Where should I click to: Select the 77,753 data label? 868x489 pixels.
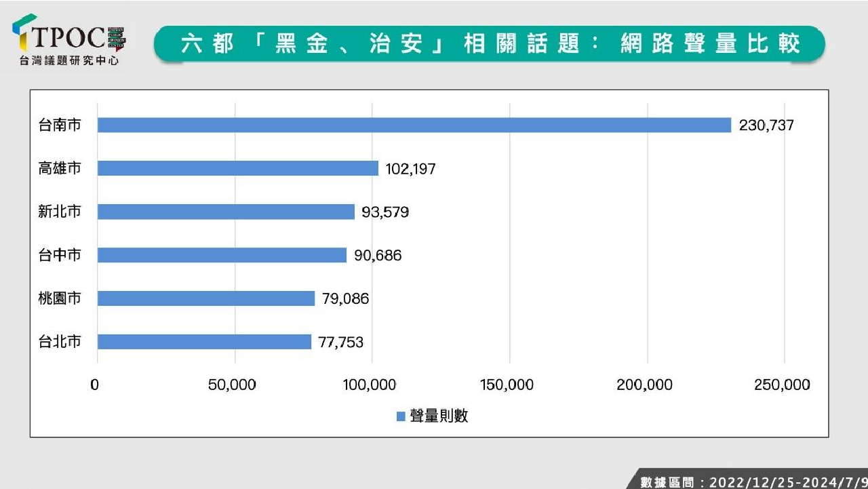pyautogui.click(x=340, y=343)
